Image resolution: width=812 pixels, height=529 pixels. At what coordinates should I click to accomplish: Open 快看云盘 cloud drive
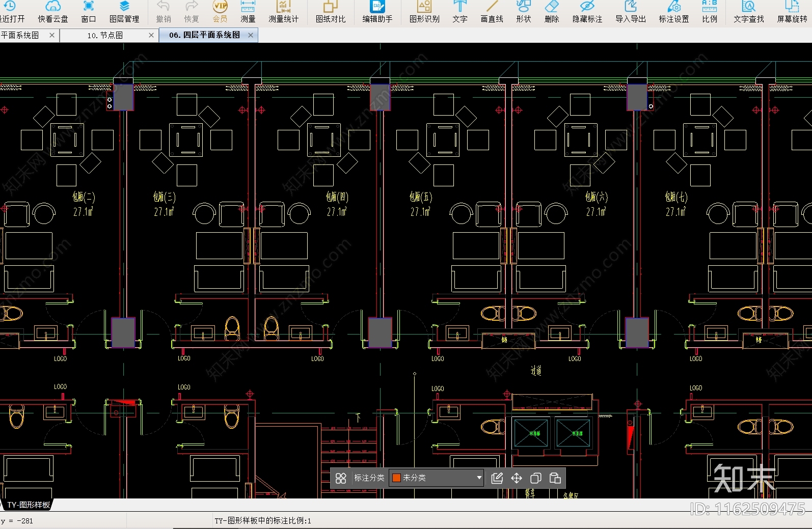pyautogui.click(x=53, y=12)
